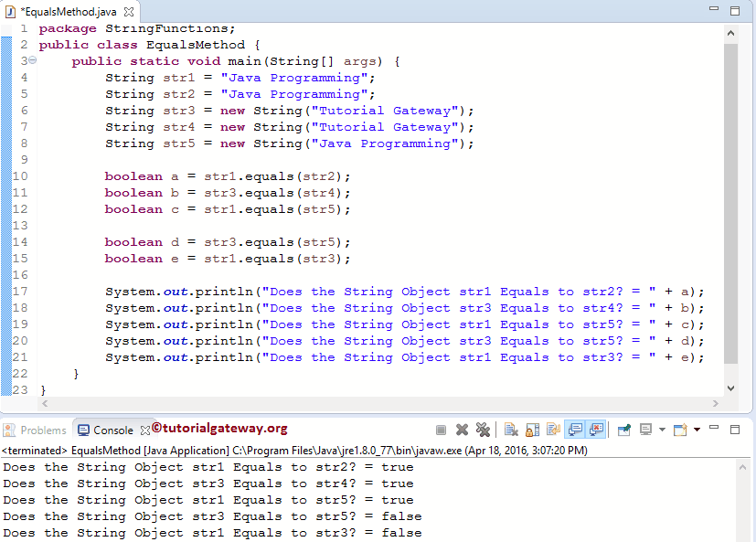Collapse the main method fold marker
This screenshot has height=542, width=756.
pyautogui.click(x=32, y=60)
